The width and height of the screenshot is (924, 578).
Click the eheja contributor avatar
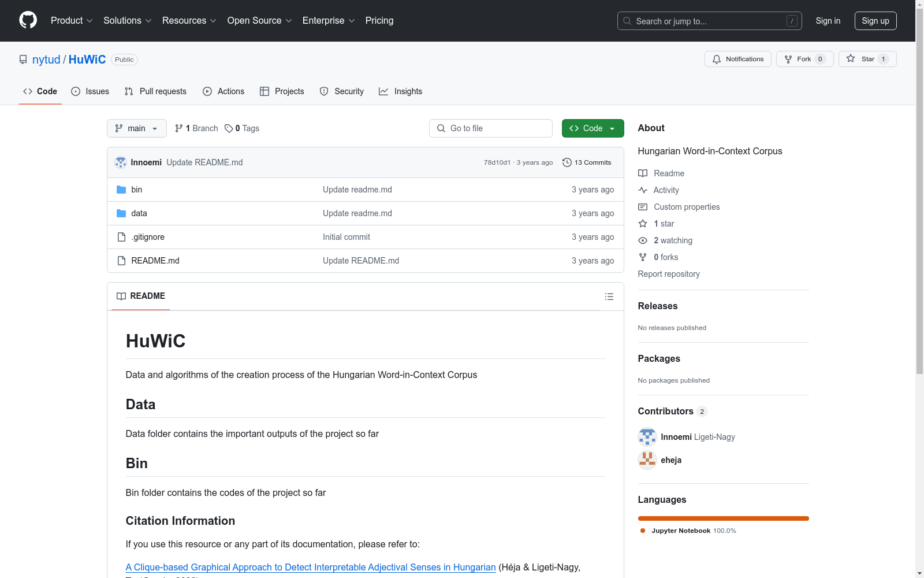pos(647,460)
